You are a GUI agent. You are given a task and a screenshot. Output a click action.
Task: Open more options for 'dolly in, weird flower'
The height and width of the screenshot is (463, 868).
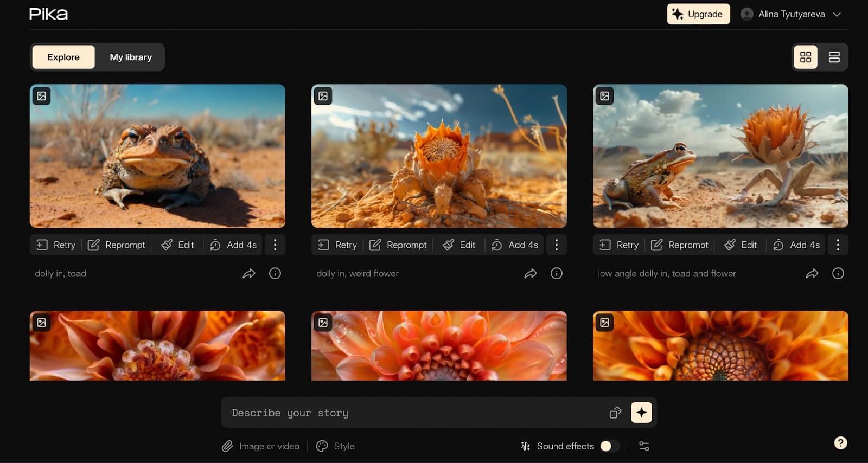[x=557, y=245]
